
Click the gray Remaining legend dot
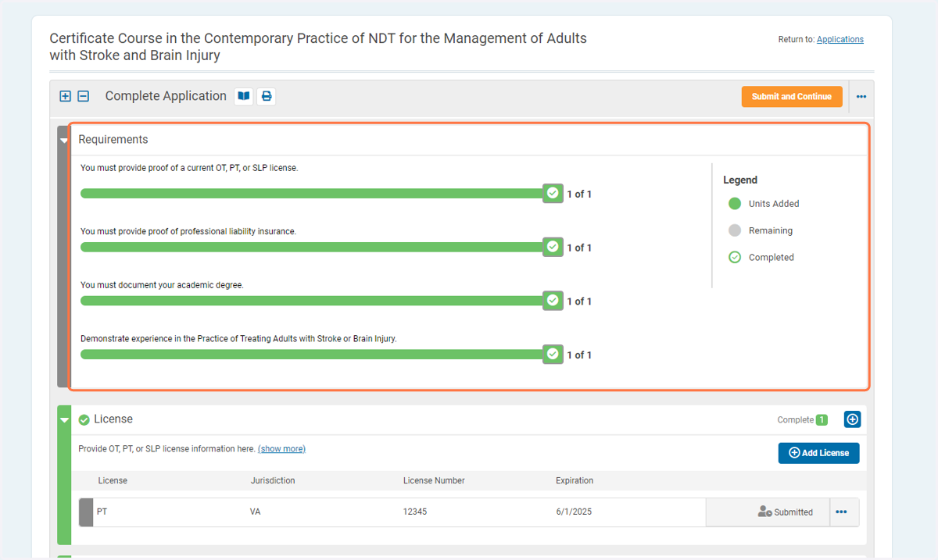point(735,230)
